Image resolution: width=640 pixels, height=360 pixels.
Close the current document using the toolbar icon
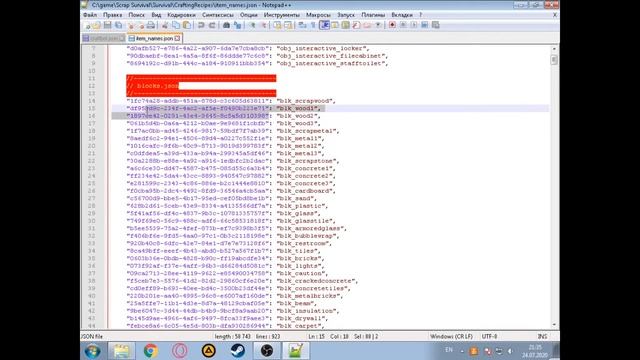pyautogui.click(x=131, y=25)
